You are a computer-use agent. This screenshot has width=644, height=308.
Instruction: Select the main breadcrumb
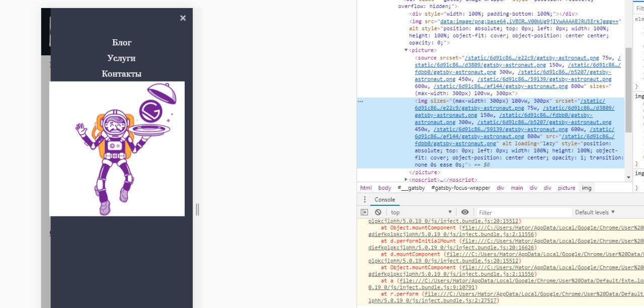coord(517,188)
